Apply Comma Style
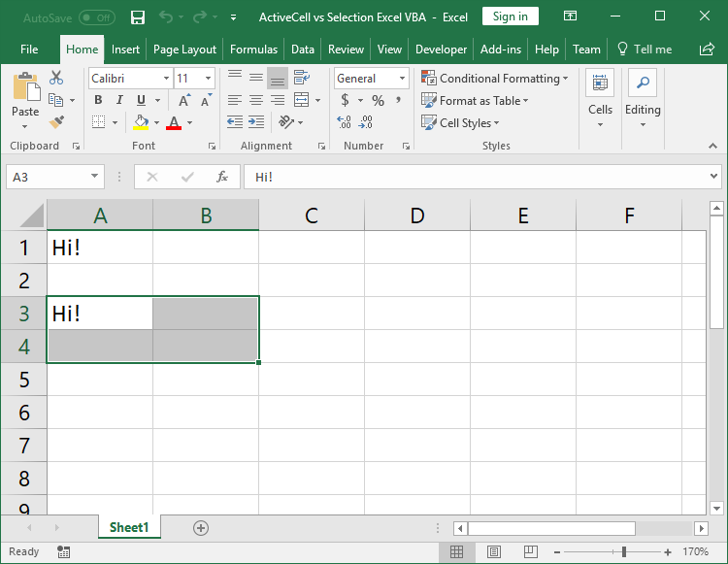 coord(398,100)
